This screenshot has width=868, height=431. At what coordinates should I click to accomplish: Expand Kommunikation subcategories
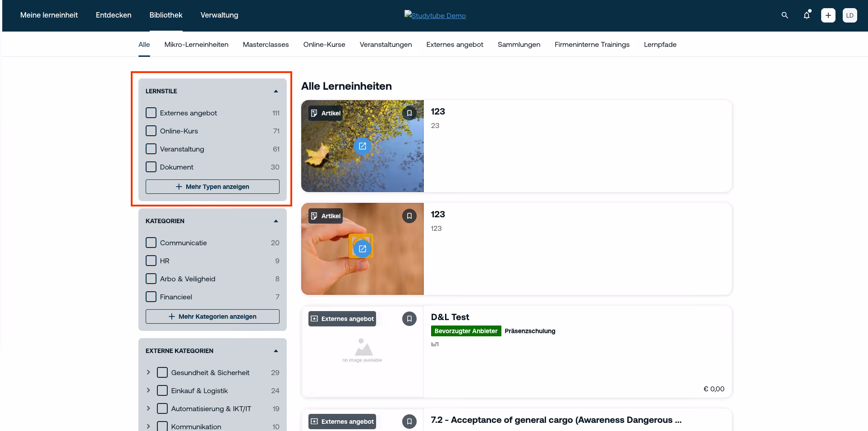pyautogui.click(x=148, y=426)
